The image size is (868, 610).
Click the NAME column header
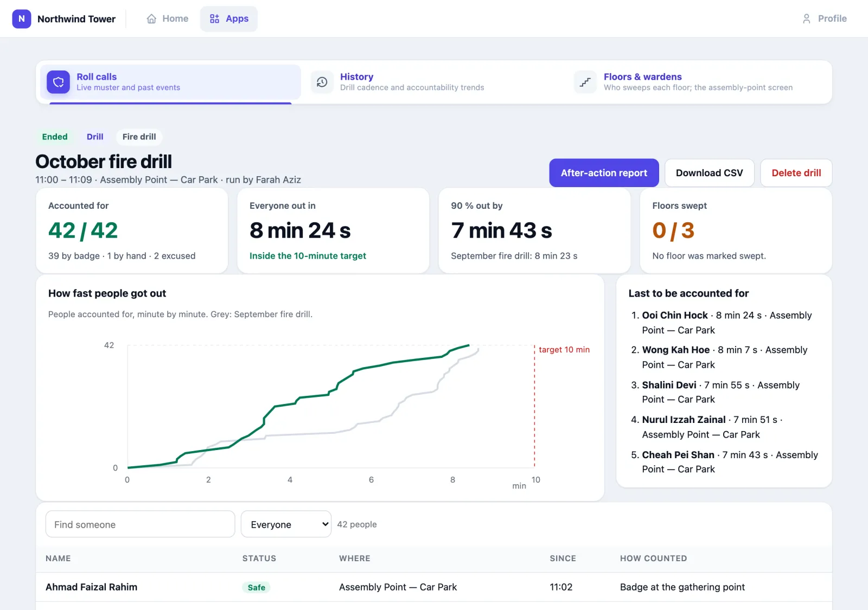[x=58, y=558]
